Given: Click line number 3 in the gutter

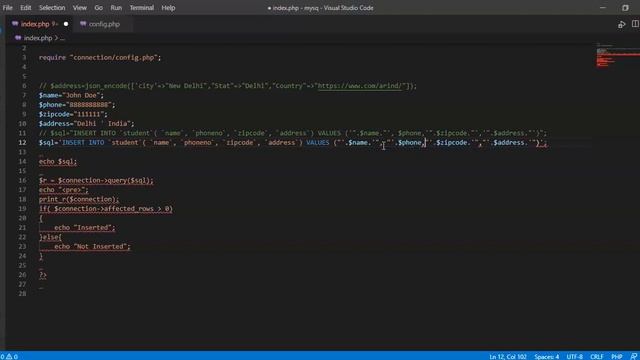Looking at the screenshot, I should coord(24,58).
